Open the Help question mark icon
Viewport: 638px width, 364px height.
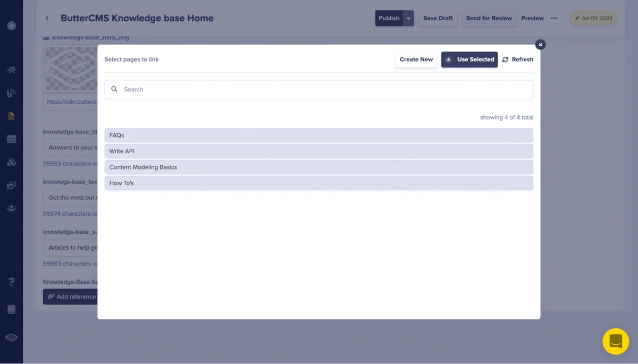pos(11,282)
